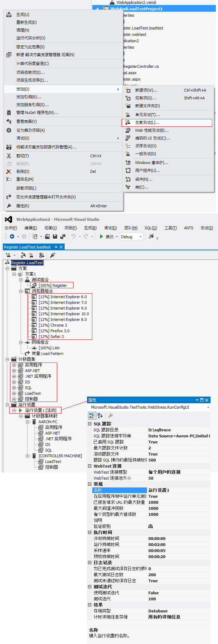
Task: Pin the Register.LoadTest.loadtest tab
Action: 55,247
